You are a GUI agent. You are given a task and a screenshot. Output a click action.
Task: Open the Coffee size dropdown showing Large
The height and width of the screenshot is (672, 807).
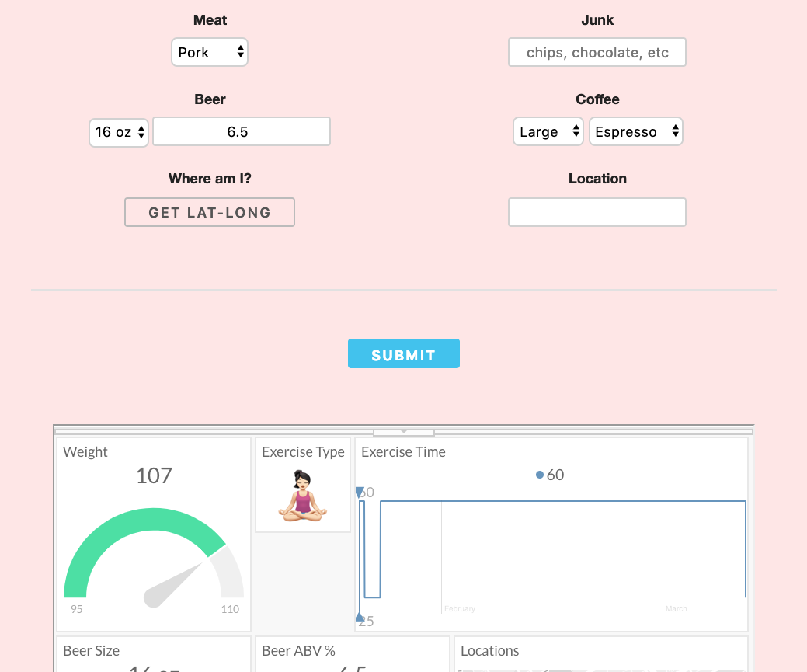pos(548,131)
